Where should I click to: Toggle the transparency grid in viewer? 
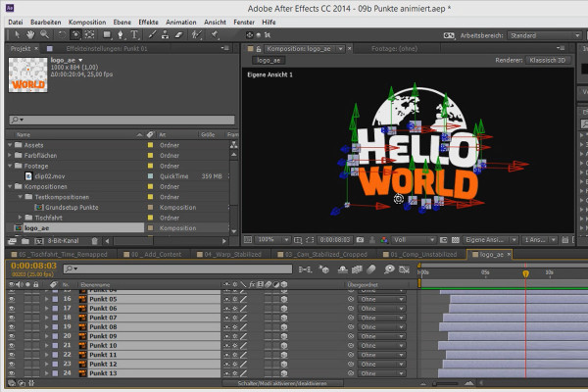pyautogui.click(x=456, y=240)
